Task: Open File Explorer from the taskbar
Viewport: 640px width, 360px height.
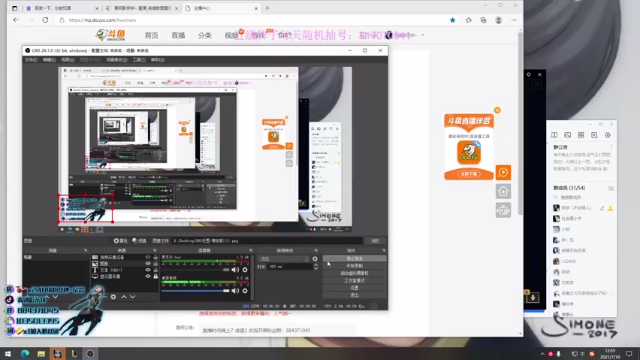Action: click(41, 354)
